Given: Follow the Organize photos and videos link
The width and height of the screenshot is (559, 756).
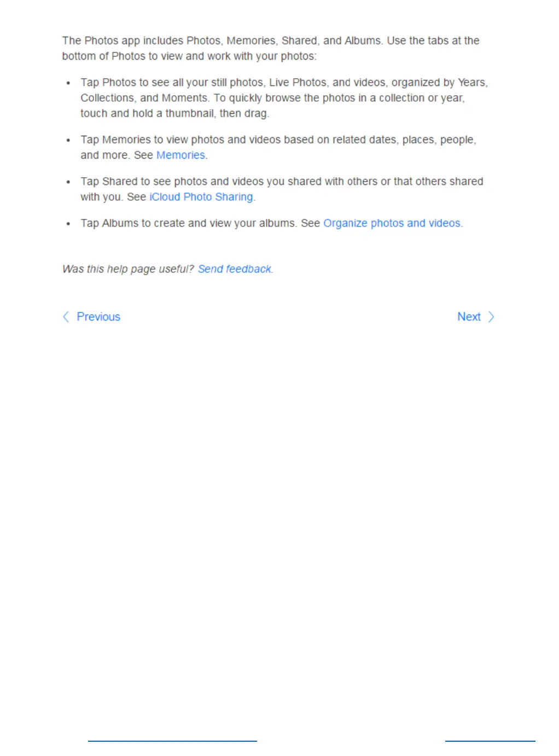Looking at the screenshot, I should pyautogui.click(x=392, y=223).
